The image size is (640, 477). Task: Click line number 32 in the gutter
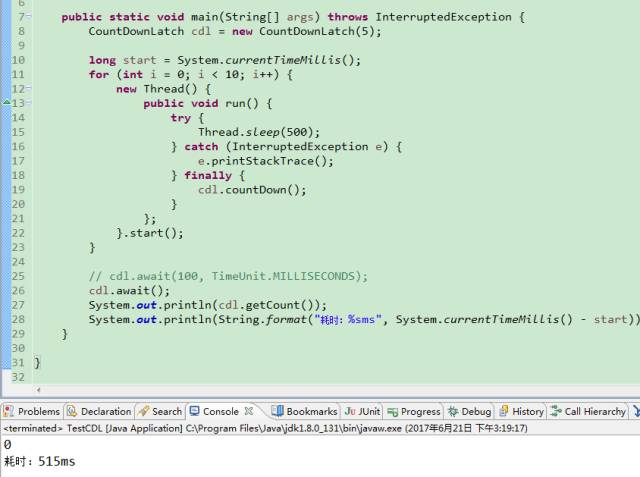click(18, 377)
